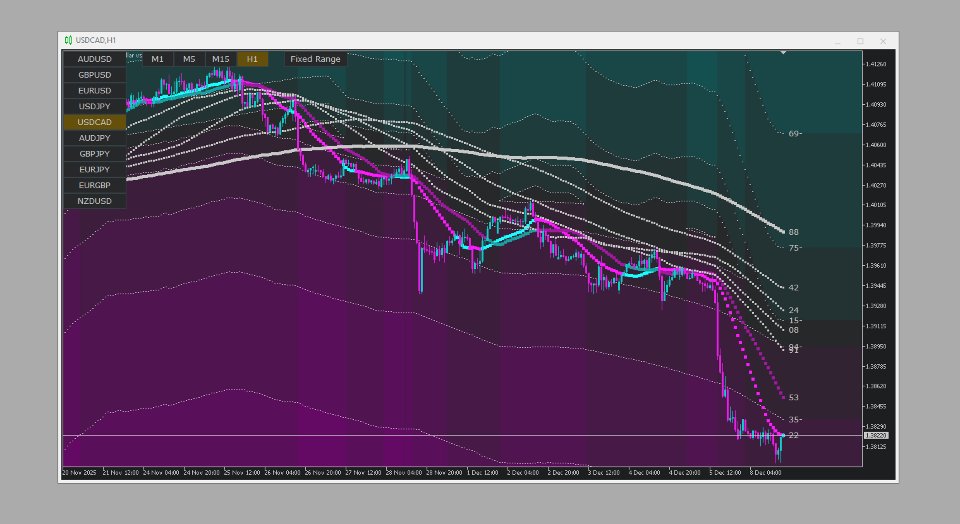Select EURJPY in the symbol panel
The width and height of the screenshot is (960, 524).
tap(95, 169)
